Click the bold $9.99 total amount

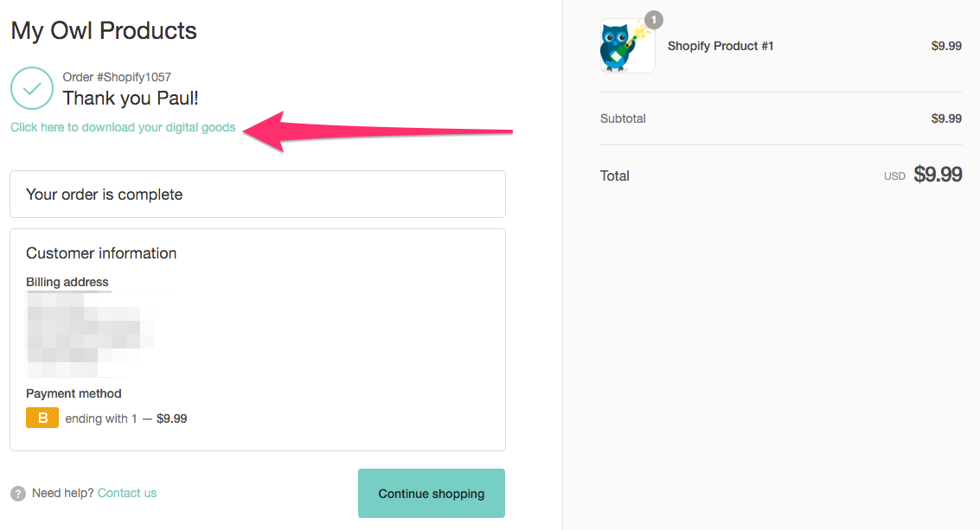[938, 175]
